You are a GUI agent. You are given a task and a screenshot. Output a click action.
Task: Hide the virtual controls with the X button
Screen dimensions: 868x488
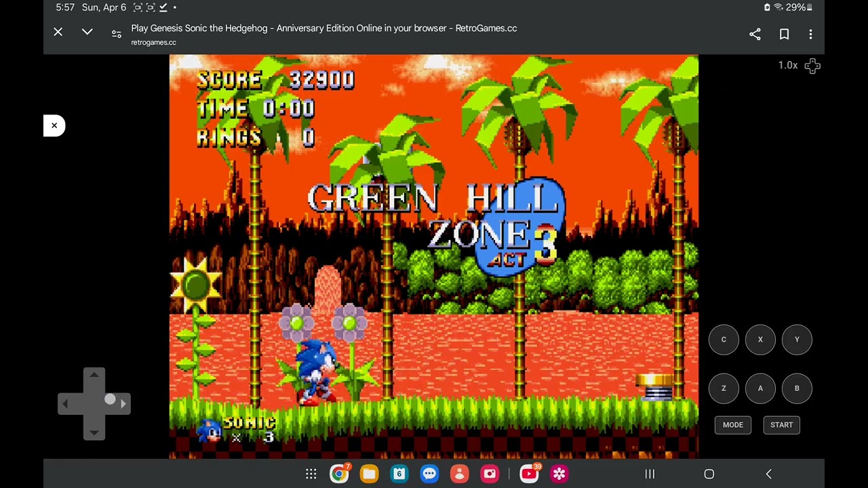click(x=54, y=125)
